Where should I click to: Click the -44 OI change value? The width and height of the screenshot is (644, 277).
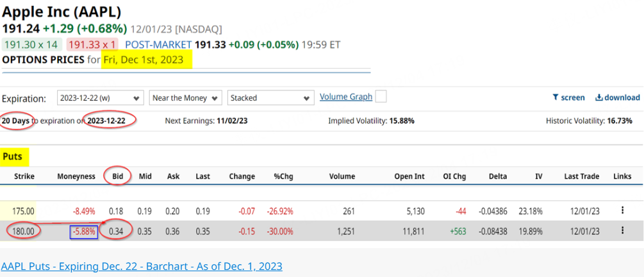[459, 211]
